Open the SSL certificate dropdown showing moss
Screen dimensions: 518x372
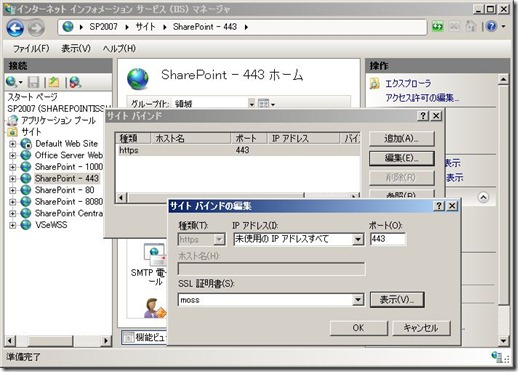(x=358, y=300)
